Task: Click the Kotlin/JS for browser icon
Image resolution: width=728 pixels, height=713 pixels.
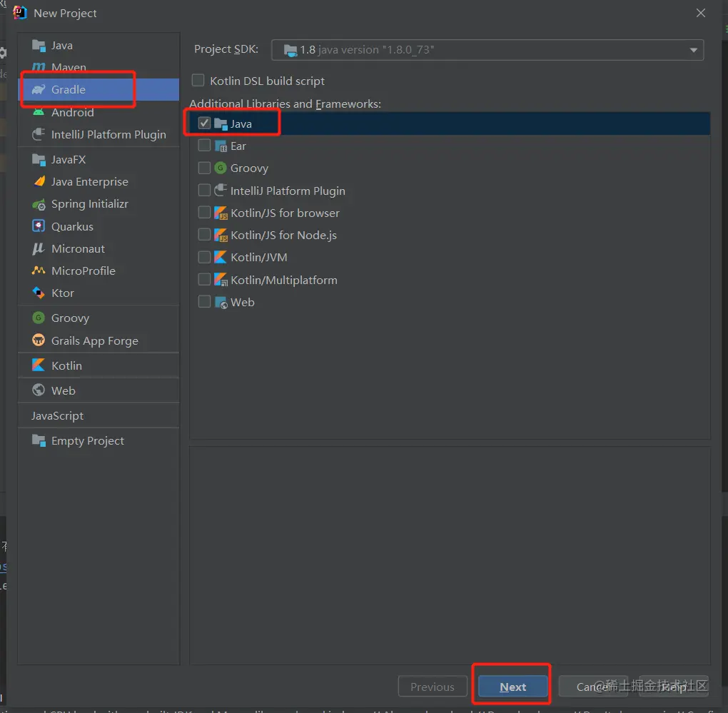Action: point(221,213)
